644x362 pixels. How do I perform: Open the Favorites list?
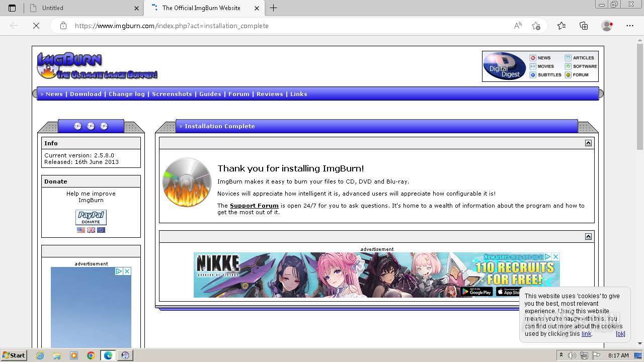561,26
